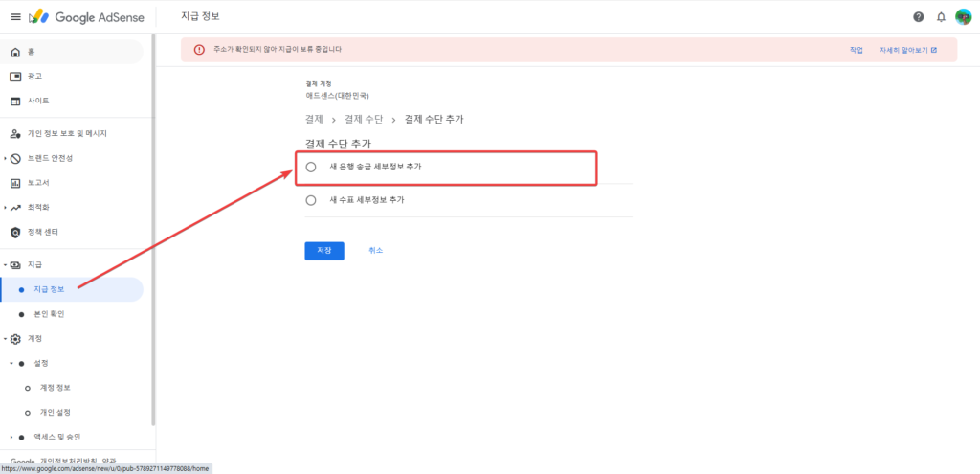Click the 브랜드 안전성 blocked-circle icon
Viewport: 980px width, 474px height.
[15, 158]
